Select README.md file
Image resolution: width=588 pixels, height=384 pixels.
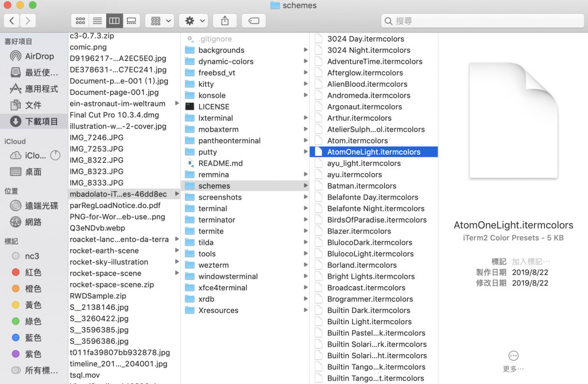[246, 163]
